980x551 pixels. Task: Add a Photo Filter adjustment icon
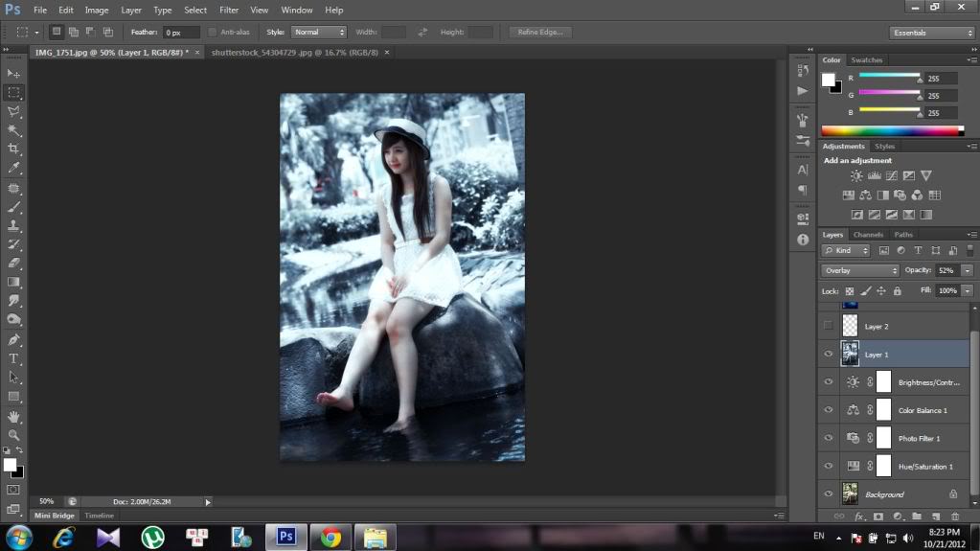900,195
